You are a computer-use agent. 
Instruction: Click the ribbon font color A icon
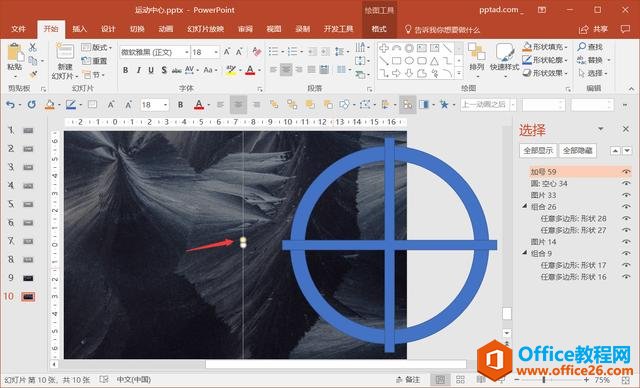click(250, 70)
